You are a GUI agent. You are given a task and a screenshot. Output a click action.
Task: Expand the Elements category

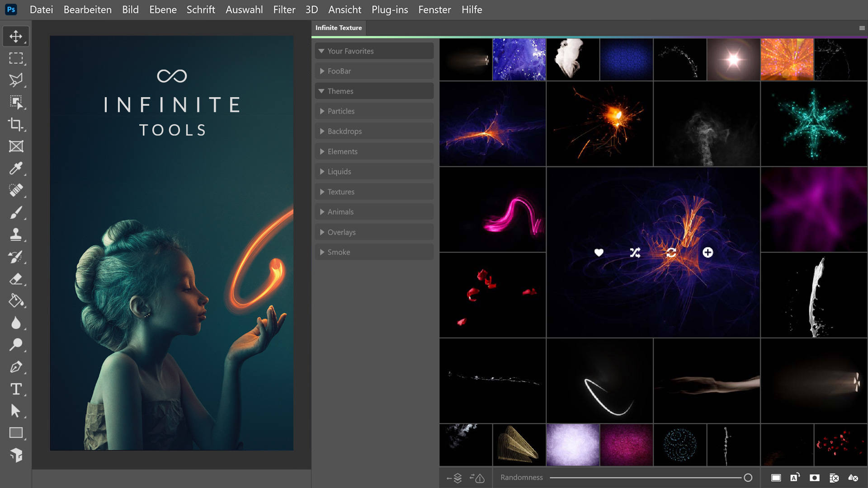(x=374, y=151)
